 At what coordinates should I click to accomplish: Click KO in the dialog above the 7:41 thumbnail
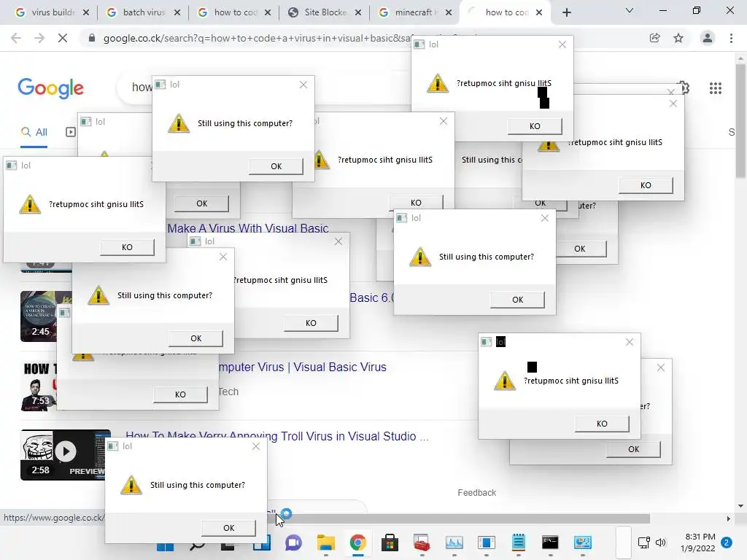127,247
